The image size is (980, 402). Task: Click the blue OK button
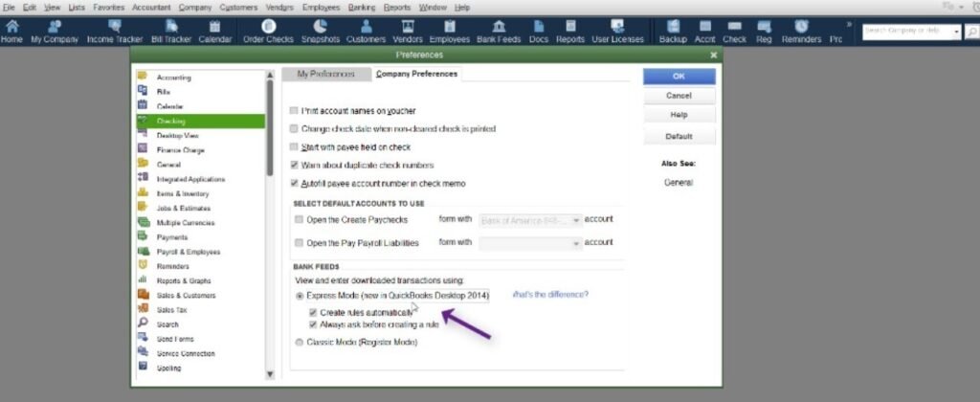coord(679,77)
